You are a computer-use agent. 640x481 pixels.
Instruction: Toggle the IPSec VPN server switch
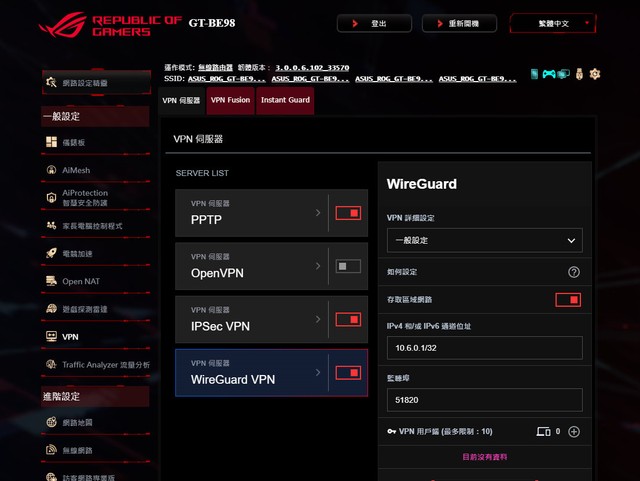pyautogui.click(x=348, y=319)
